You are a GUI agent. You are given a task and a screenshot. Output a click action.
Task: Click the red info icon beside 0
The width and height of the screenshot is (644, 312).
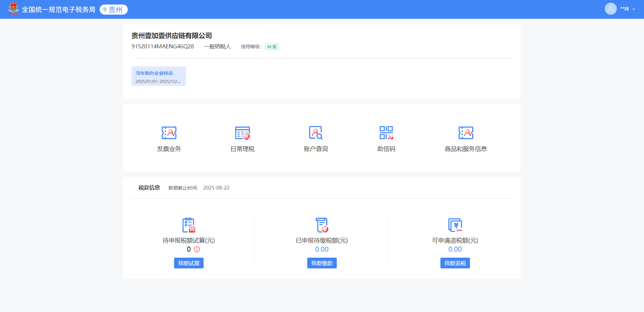(x=197, y=249)
